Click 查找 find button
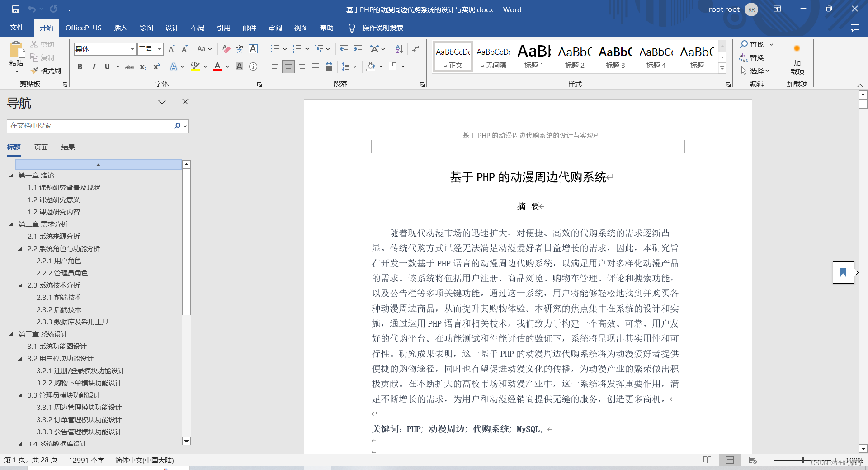This screenshot has width=868, height=470. coord(752,44)
